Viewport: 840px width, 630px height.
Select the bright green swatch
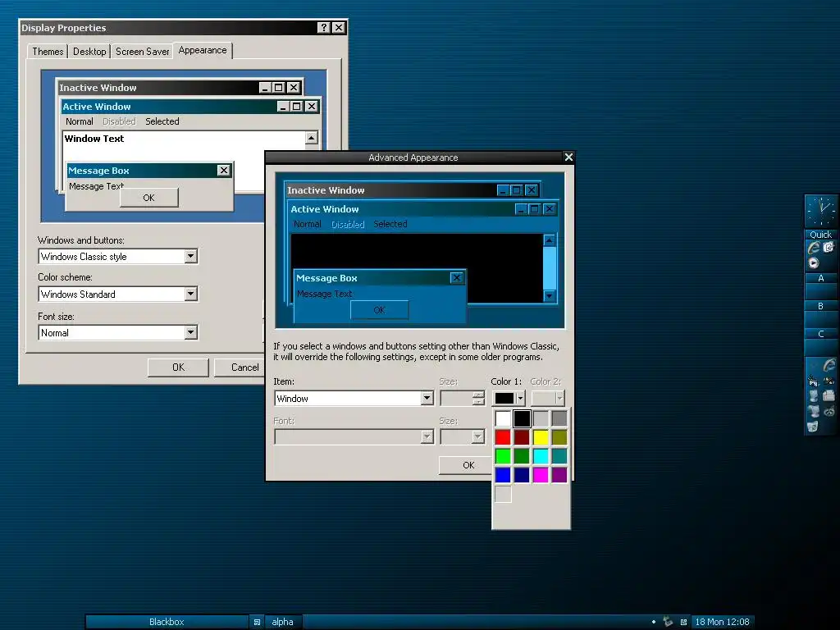coord(503,456)
